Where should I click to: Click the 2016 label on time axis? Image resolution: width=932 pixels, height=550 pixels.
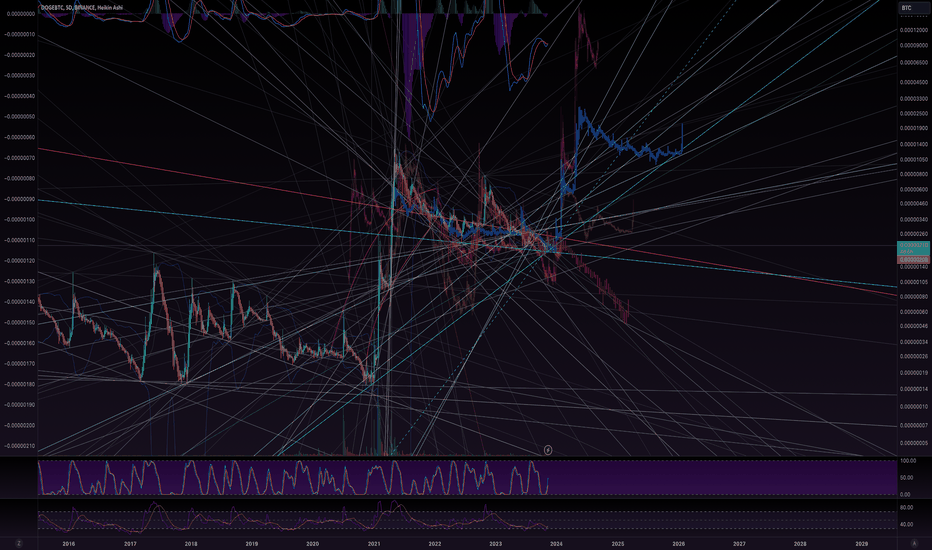point(69,543)
